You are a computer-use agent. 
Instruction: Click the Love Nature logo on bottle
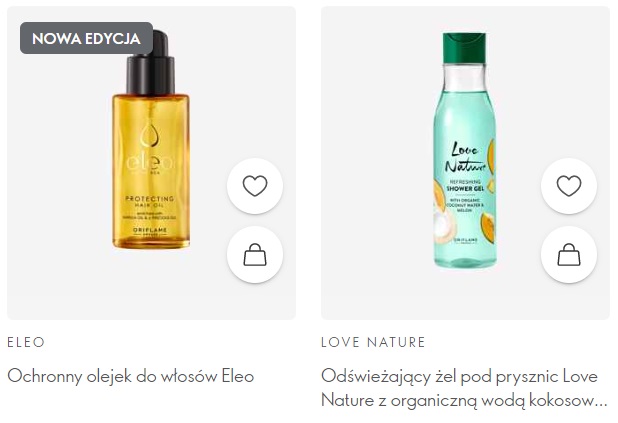click(465, 158)
